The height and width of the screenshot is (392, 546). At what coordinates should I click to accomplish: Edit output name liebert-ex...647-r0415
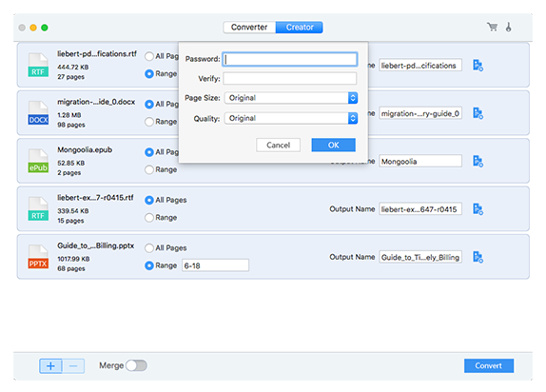click(420, 209)
